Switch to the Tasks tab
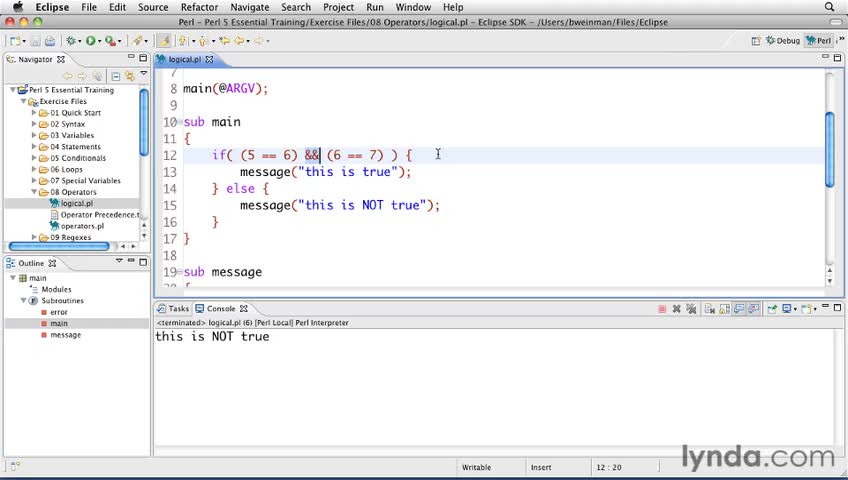This screenshot has height=480, width=848. (x=173, y=309)
